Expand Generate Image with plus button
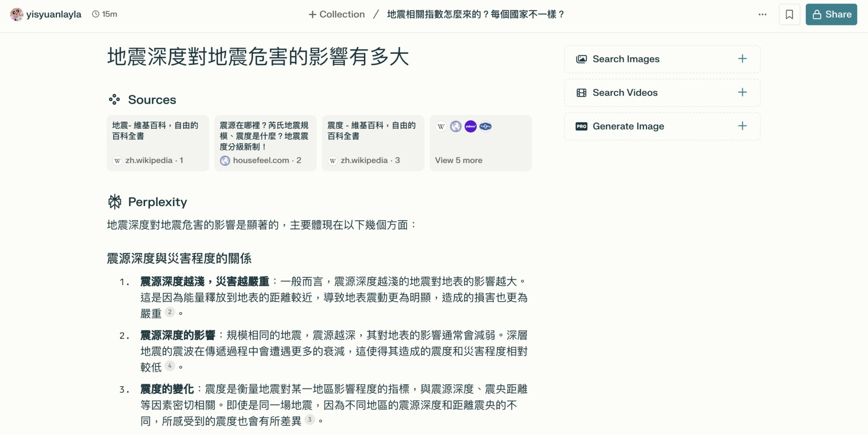 [742, 126]
